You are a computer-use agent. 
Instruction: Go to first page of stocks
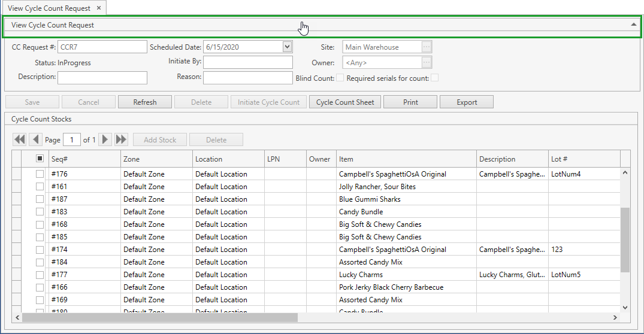(x=20, y=139)
